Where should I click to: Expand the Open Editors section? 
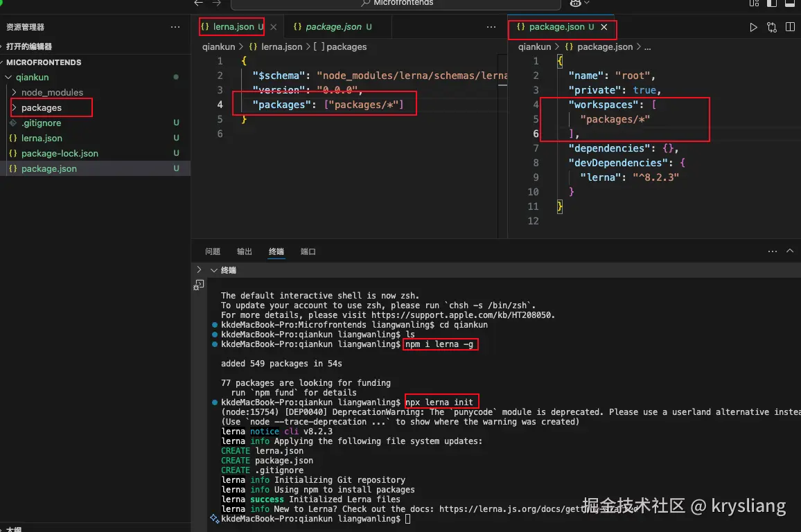28,46
